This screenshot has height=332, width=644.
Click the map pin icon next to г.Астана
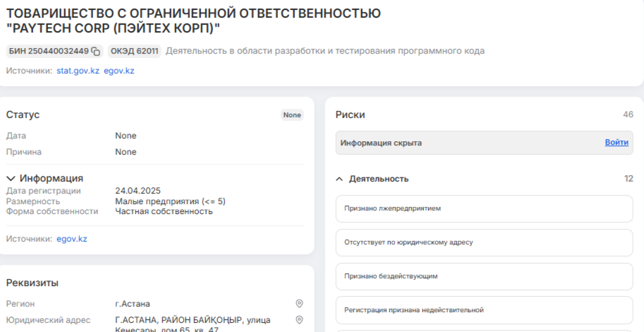[x=299, y=304]
